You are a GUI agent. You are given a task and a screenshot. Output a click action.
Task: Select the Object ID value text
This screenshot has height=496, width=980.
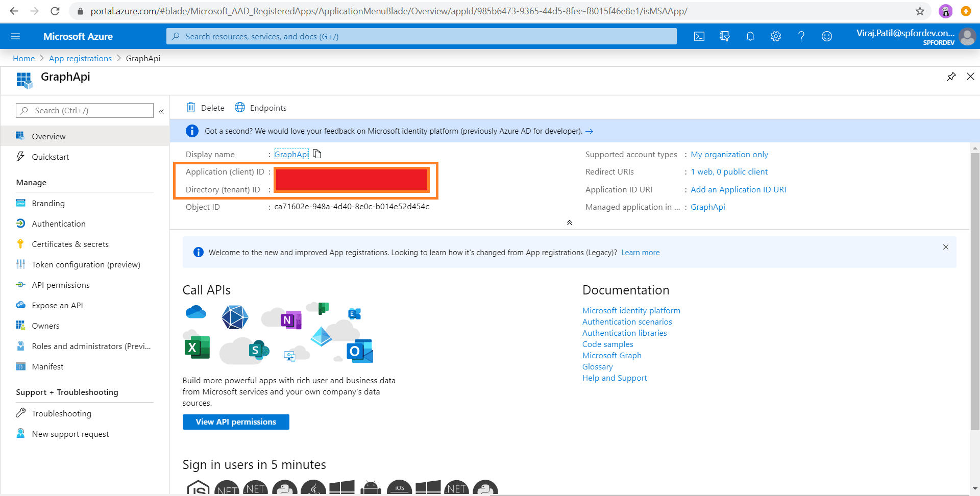tap(352, 207)
